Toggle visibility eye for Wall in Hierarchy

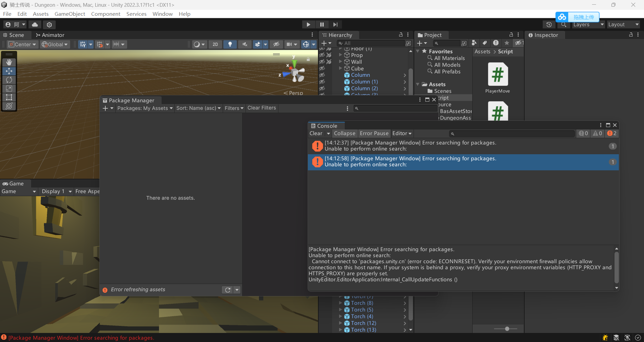click(322, 62)
